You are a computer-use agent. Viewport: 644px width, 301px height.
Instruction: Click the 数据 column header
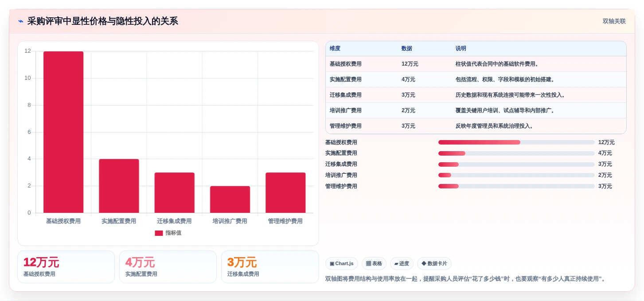pos(407,49)
